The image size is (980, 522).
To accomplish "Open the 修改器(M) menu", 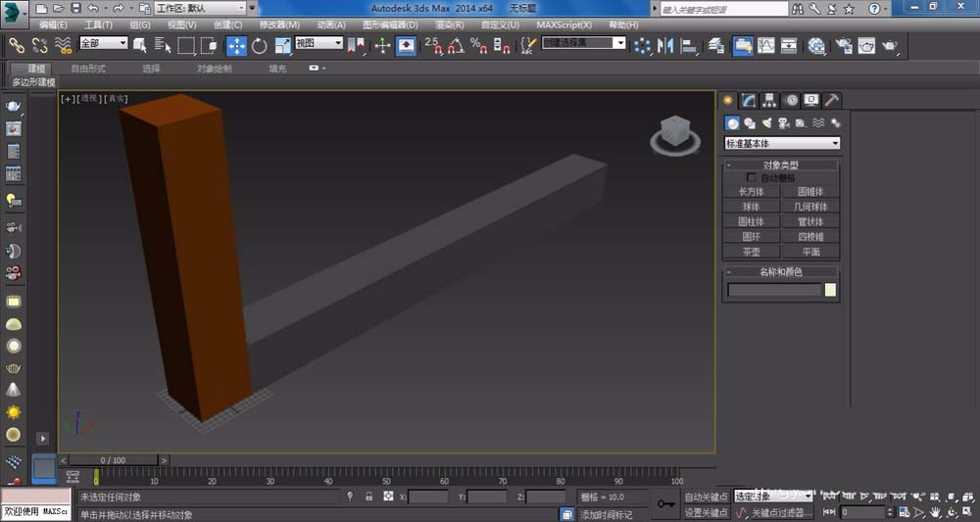I will pyautogui.click(x=279, y=24).
